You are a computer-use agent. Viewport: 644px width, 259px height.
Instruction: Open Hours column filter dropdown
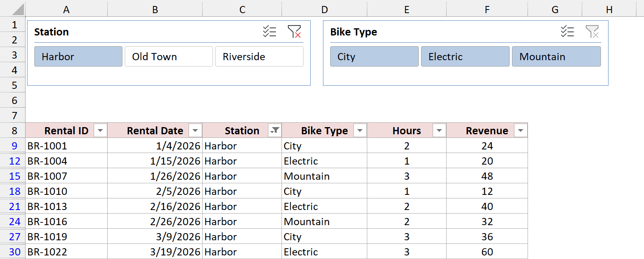click(439, 130)
